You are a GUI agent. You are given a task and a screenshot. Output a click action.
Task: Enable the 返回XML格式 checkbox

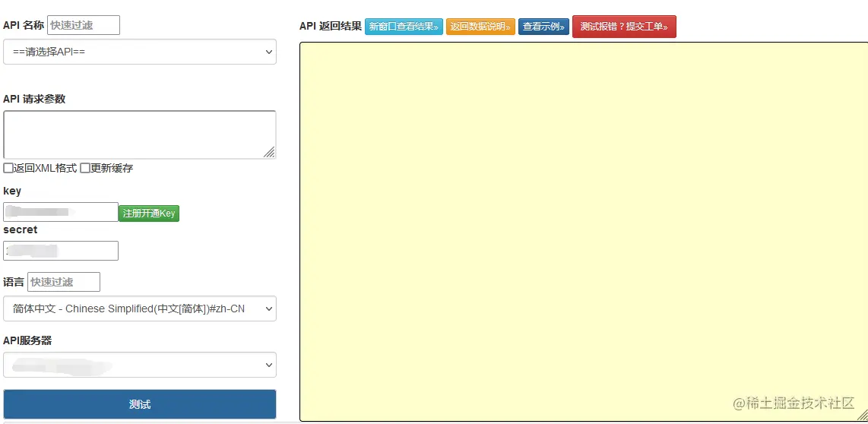coord(8,168)
